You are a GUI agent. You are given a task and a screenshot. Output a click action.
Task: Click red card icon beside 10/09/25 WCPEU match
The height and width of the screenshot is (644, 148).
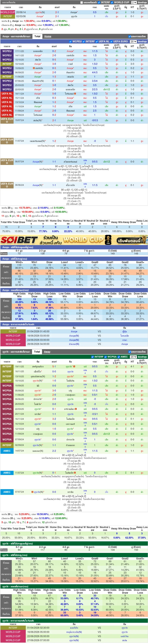pos(34,68)
